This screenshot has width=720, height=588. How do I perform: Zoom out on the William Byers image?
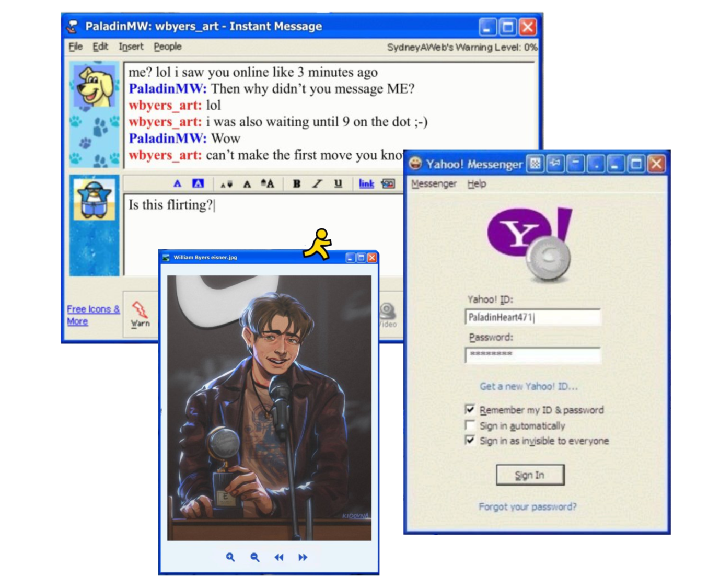pyautogui.click(x=255, y=557)
